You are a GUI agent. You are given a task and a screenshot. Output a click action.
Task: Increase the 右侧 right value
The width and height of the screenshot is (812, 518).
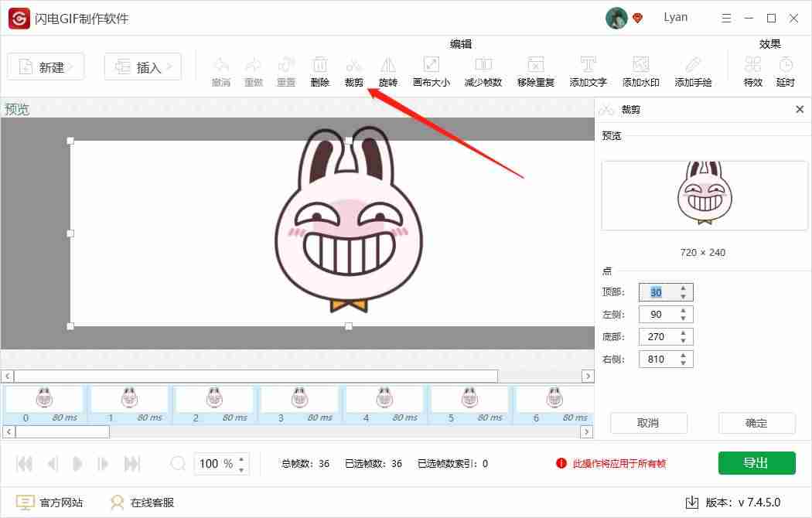[x=684, y=355]
